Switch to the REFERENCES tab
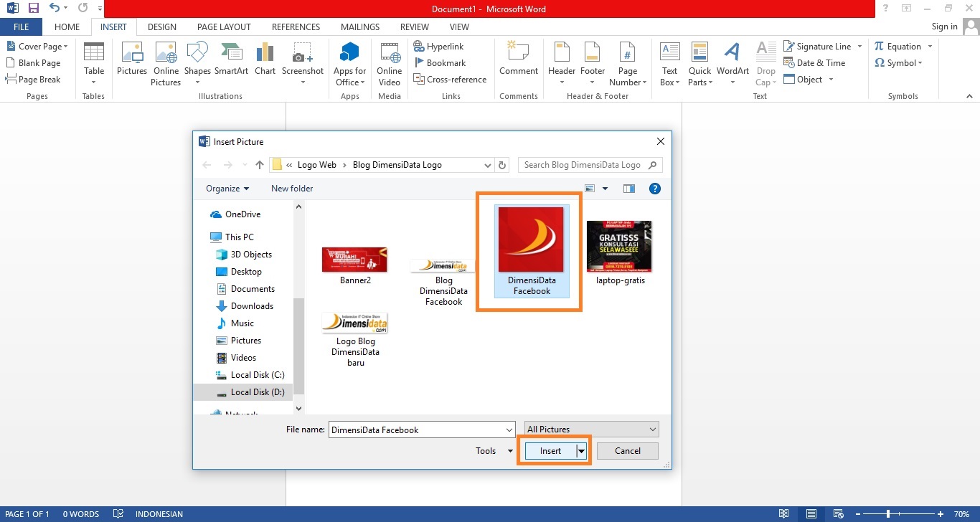 coord(296,27)
